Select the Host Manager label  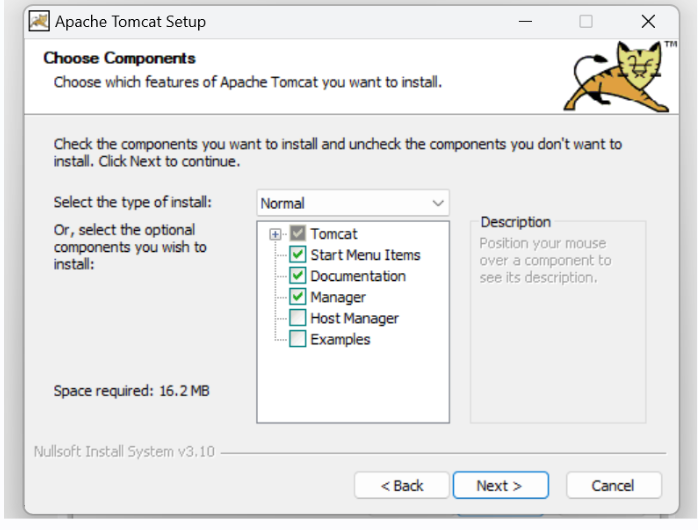tap(354, 319)
